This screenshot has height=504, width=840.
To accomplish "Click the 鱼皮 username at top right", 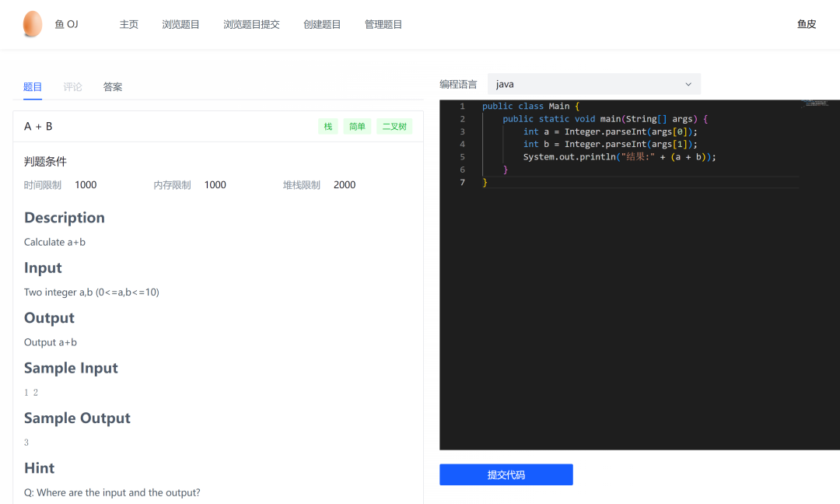I will 807,24.
